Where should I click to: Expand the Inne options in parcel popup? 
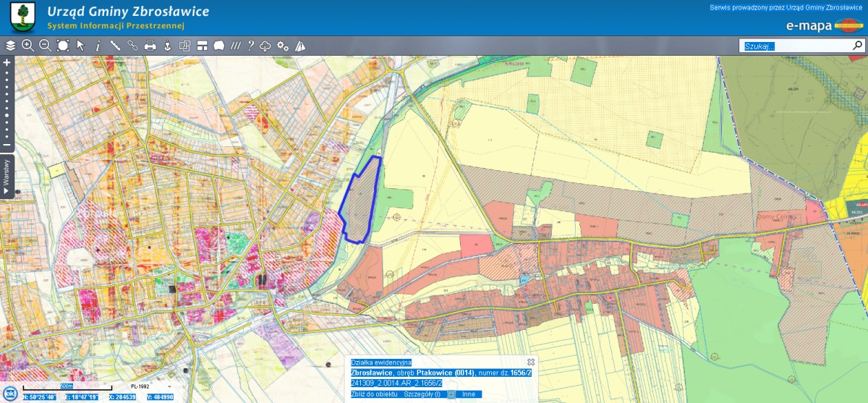point(469,394)
